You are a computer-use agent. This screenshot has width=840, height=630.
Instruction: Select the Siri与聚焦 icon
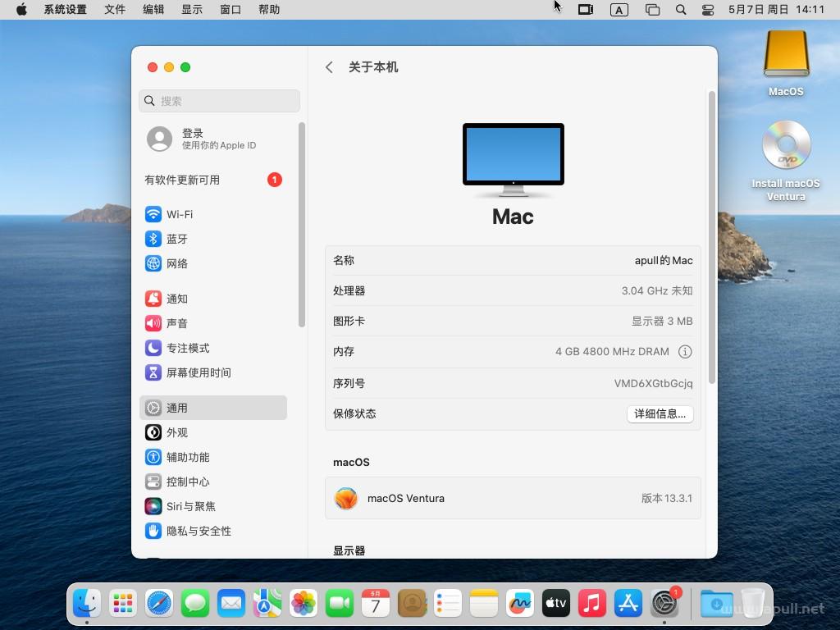pyautogui.click(x=153, y=507)
